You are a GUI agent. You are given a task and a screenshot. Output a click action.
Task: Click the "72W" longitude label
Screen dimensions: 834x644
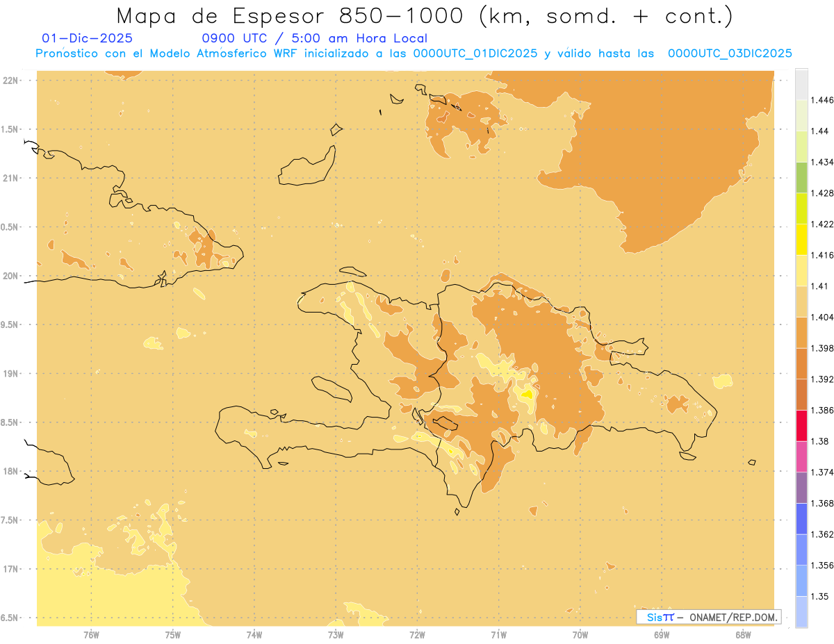(x=417, y=635)
